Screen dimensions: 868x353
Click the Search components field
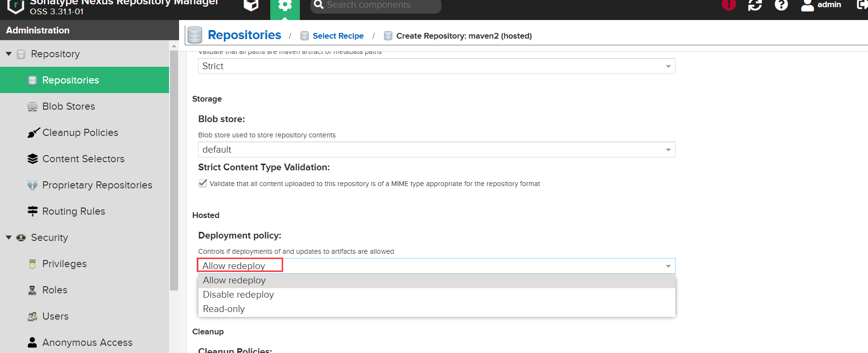(x=376, y=5)
